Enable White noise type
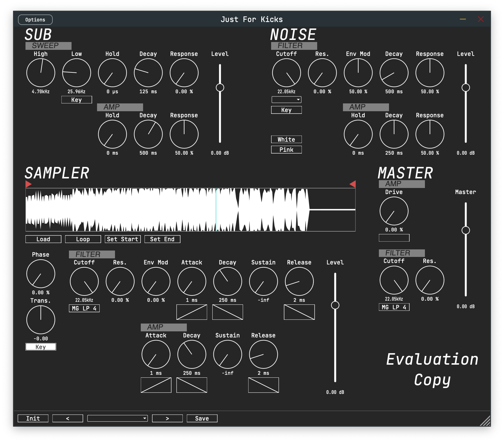Image resolution: width=504 pixels, height=442 pixels. point(286,139)
